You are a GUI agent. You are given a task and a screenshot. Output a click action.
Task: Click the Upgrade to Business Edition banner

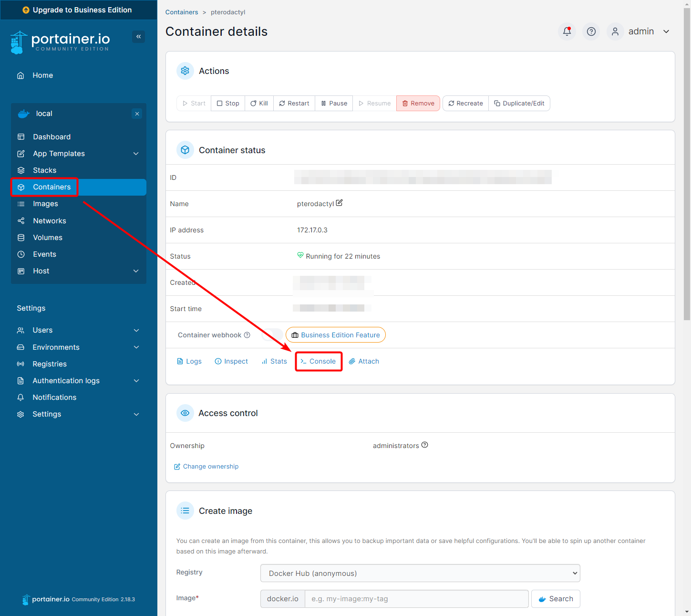(x=79, y=10)
